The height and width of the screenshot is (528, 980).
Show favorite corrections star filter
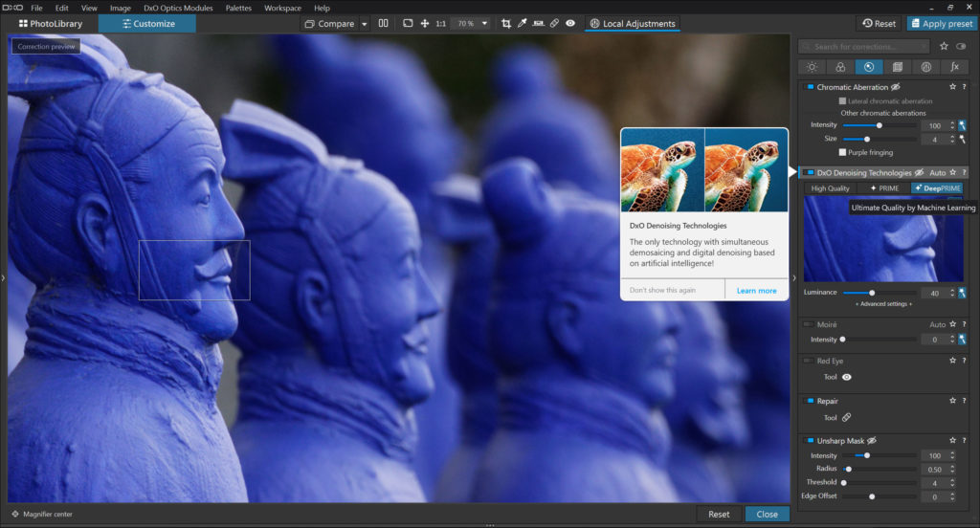point(944,46)
